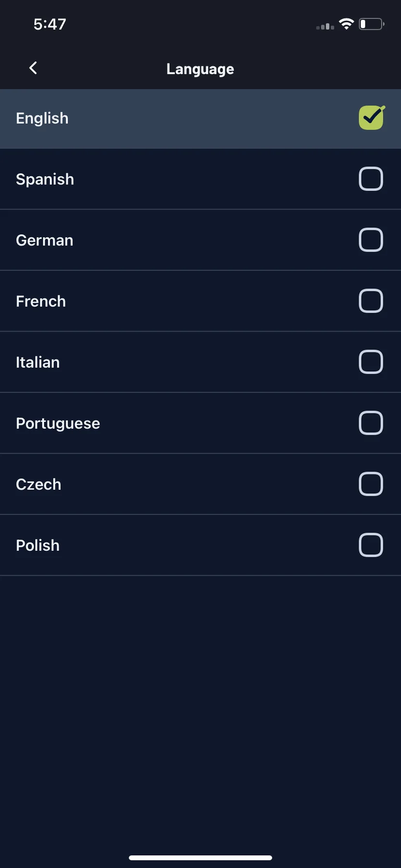Screen dimensions: 401x868
Task: Go back using the left chevron
Action: tap(33, 68)
